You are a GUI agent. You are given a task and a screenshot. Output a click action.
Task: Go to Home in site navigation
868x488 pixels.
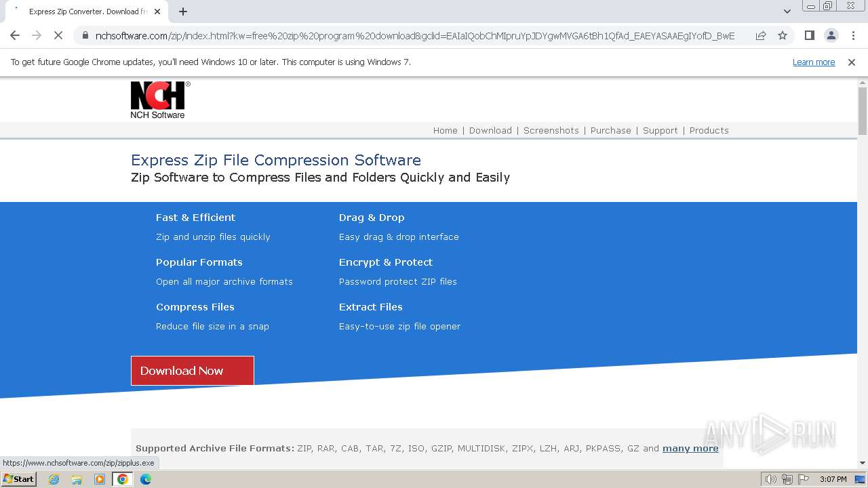tap(446, 131)
